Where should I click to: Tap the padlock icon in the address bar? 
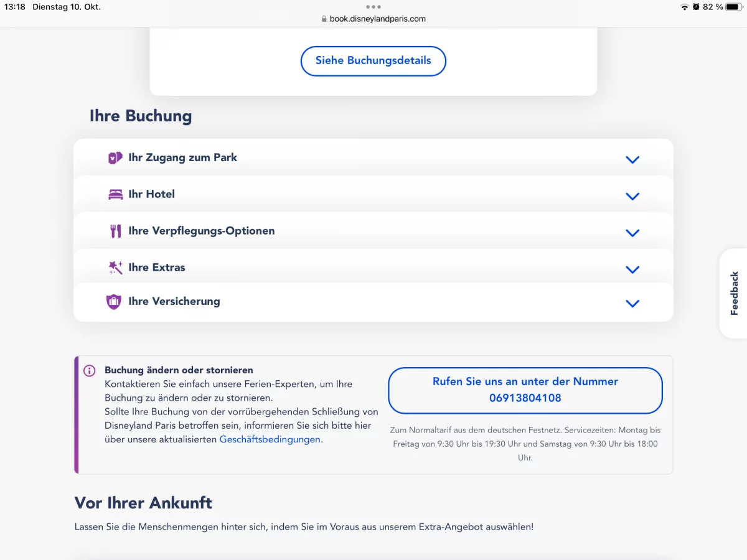(324, 19)
